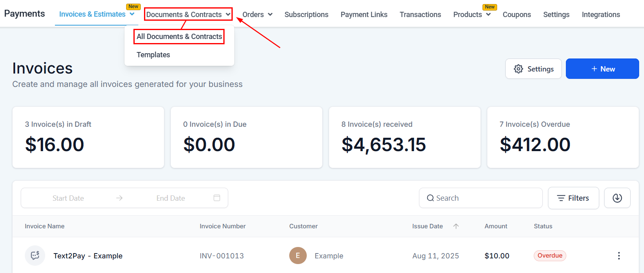Click the download export icon beside Filters

click(x=617, y=198)
